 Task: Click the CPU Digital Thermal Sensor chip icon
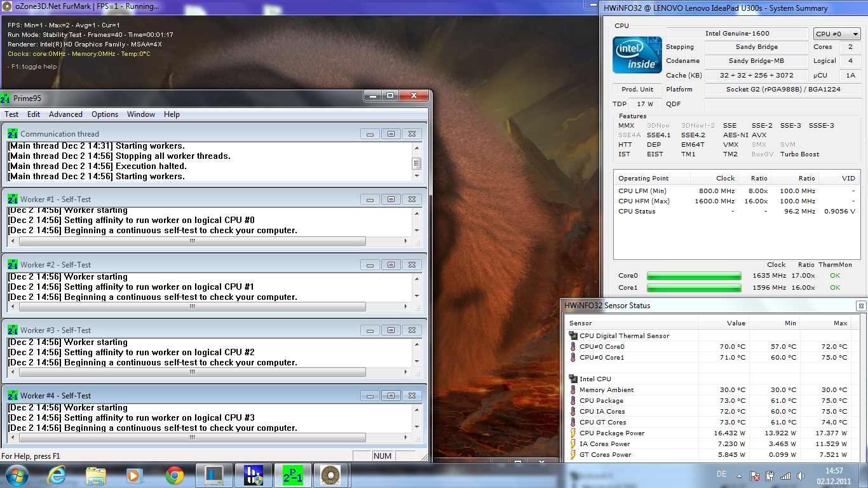point(573,335)
